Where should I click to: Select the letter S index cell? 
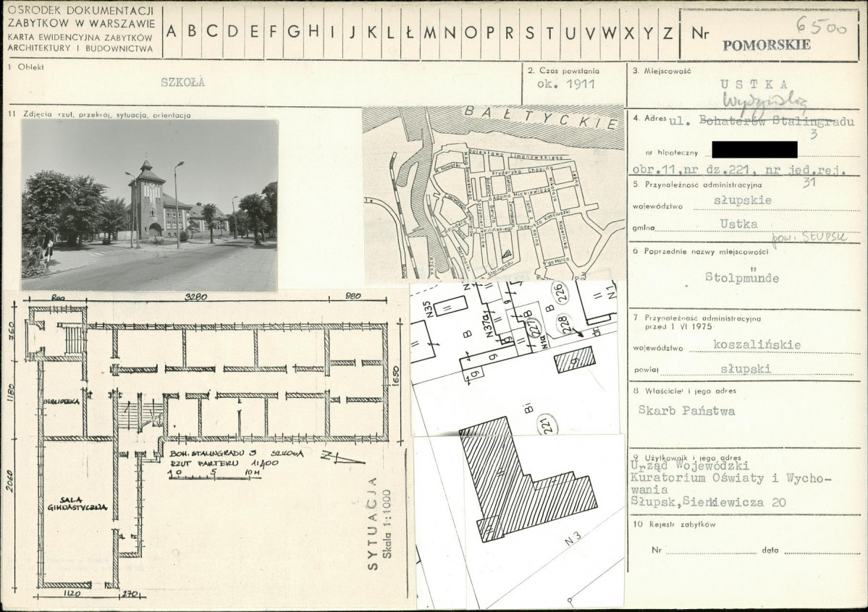pos(530,32)
